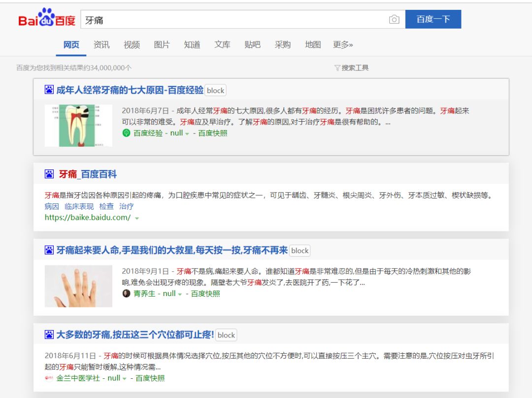Switch to the 知道 tab
The height and width of the screenshot is (398, 532).
point(192,45)
